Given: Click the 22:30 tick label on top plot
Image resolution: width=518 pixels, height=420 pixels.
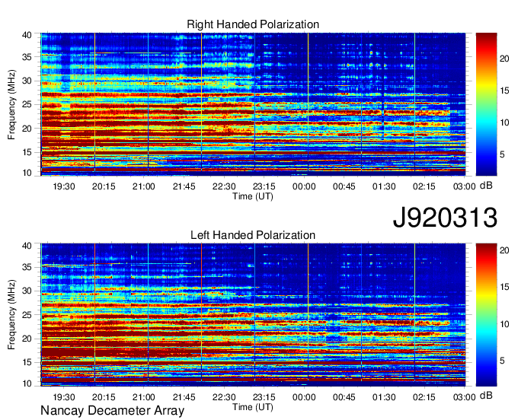Looking at the screenshot, I should pyautogui.click(x=224, y=186).
